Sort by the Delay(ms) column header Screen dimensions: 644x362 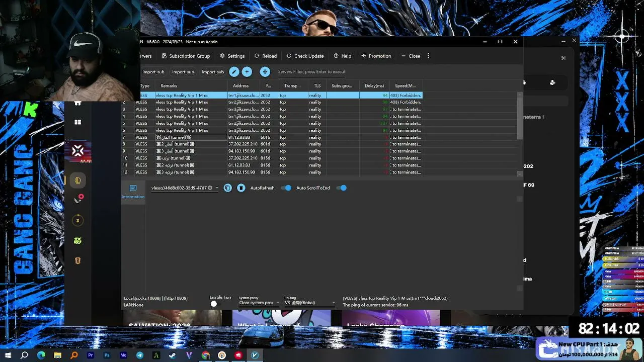374,86
